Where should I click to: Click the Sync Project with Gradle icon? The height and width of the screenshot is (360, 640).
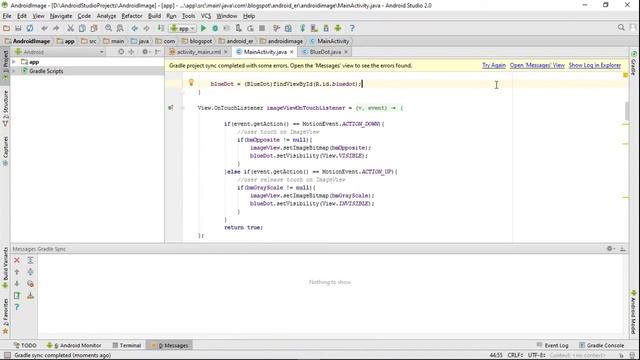tap(302, 28)
